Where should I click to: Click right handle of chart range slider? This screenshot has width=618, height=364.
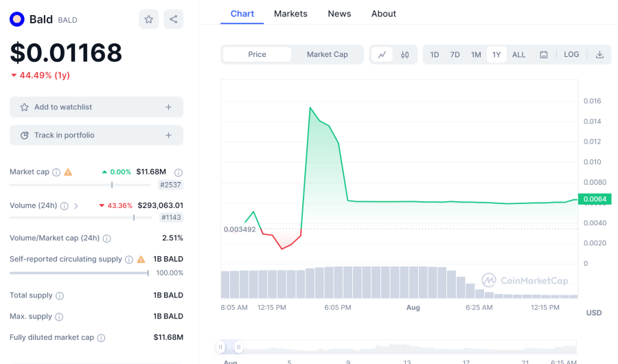point(238,347)
